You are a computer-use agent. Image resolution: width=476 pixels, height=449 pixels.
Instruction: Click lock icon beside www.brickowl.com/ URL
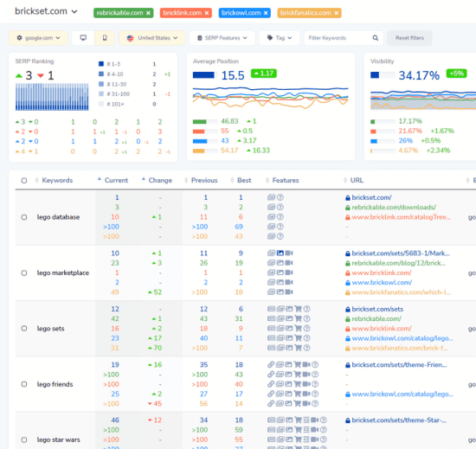point(348,283)
